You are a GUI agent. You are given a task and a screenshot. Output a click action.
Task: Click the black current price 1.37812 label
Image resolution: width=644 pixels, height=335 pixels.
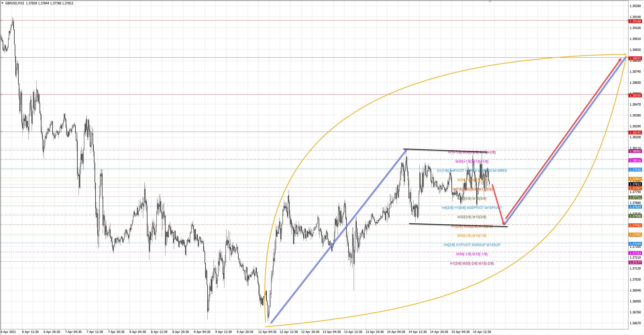[635, 184]
